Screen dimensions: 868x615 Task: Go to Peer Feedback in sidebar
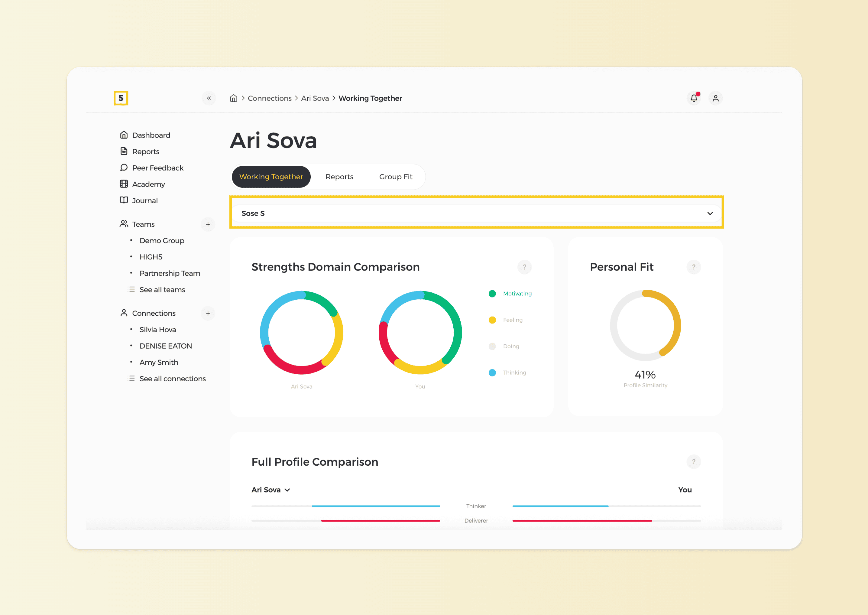coord(157,168)
